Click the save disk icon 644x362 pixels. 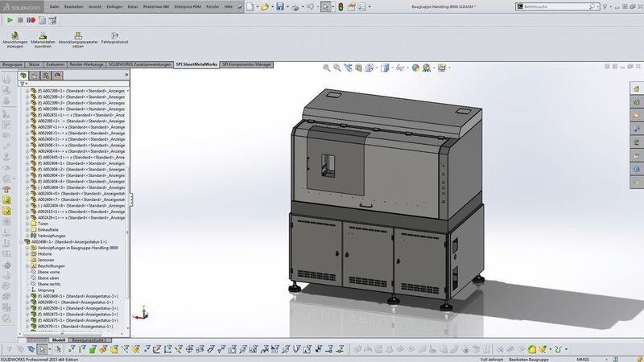pos(279,7)
